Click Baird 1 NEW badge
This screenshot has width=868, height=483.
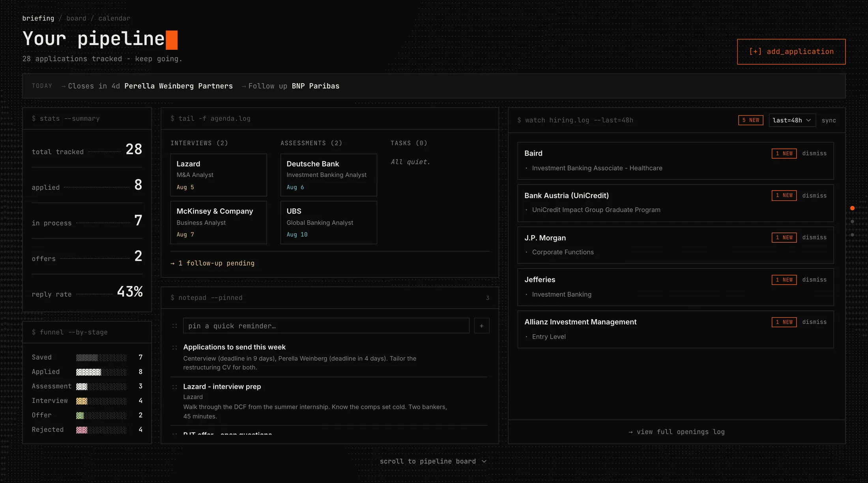coord(784,154)
